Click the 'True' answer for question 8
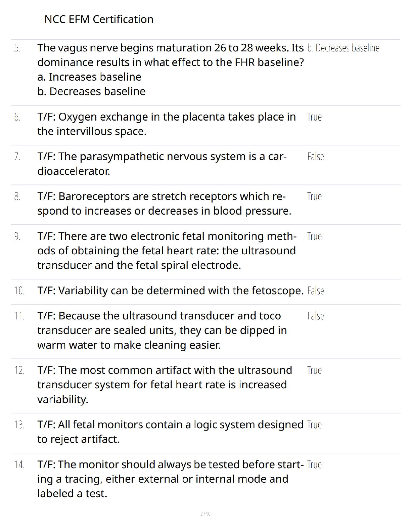The width and height of the screenshot is (411, 532). (314, 196)
